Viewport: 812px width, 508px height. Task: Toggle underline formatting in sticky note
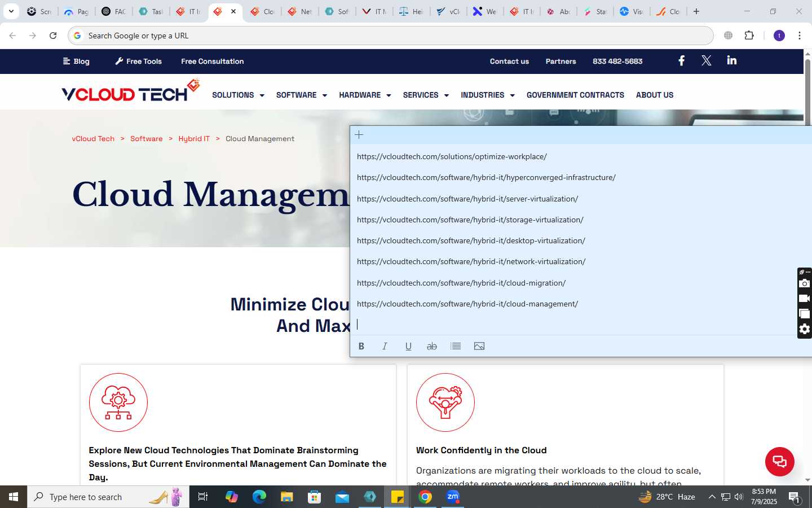coord(408,346)
